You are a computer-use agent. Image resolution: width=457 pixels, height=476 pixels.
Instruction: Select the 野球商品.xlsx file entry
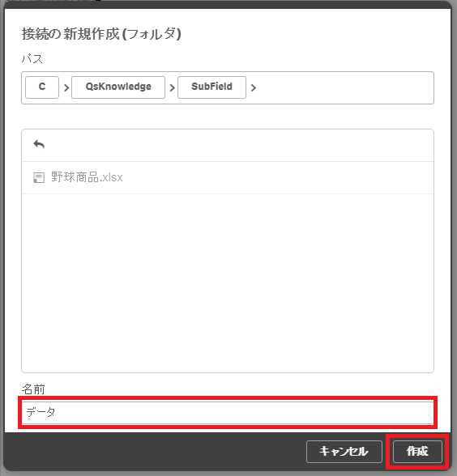228,177
